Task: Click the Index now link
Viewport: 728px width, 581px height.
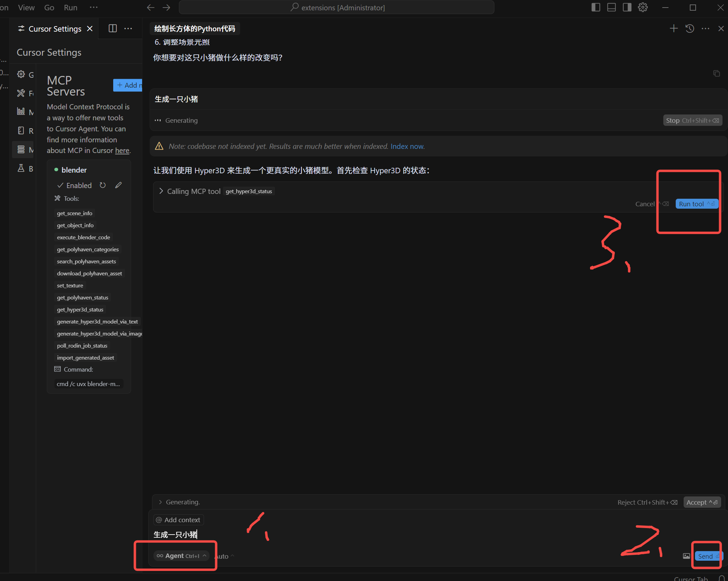Action: coord(407,146)
